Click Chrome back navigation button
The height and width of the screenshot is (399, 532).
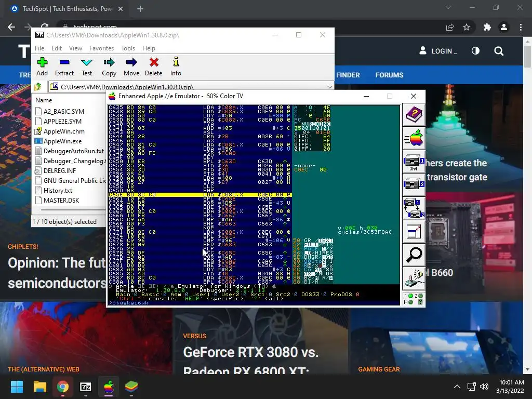click(11, 27)
